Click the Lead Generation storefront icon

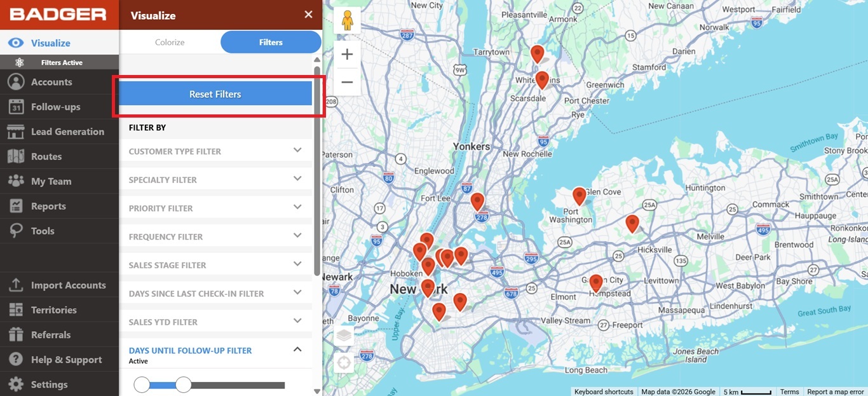click(16, 132)
